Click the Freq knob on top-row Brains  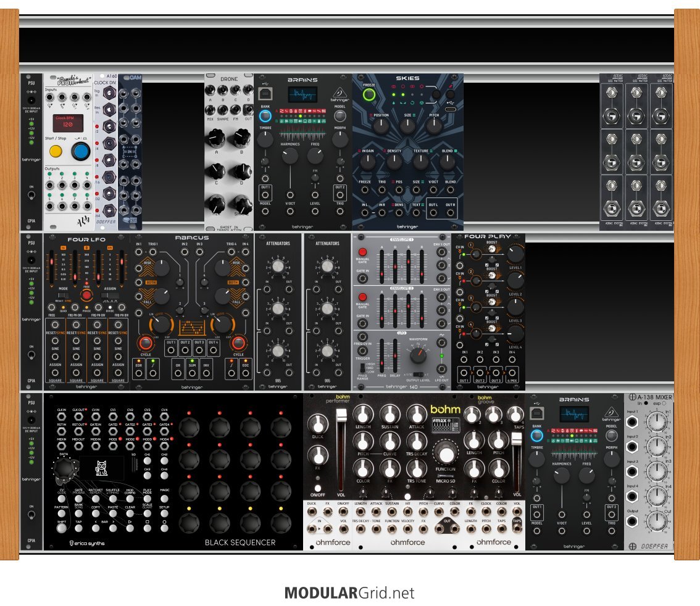(315, 156)
